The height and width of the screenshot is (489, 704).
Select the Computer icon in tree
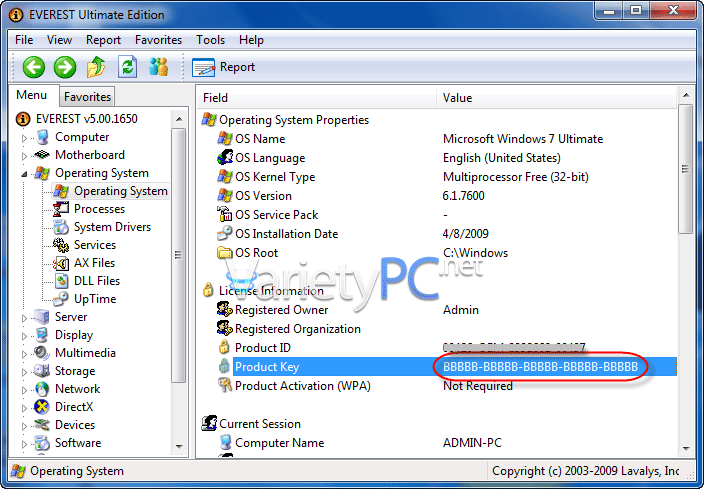point(42,137)
